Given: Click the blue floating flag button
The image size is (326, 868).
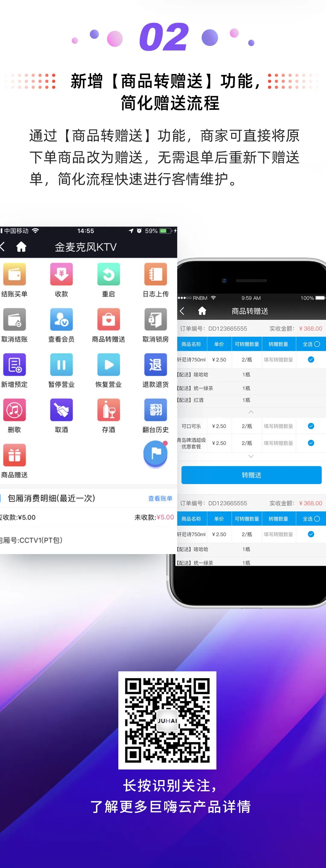Looking at the screenshot, I should pos(155,454).
